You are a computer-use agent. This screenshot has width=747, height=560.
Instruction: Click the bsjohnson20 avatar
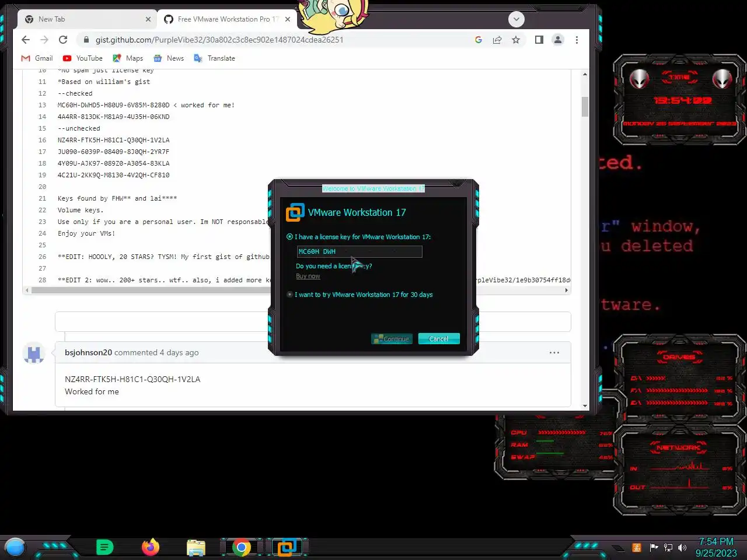point(34,352)
